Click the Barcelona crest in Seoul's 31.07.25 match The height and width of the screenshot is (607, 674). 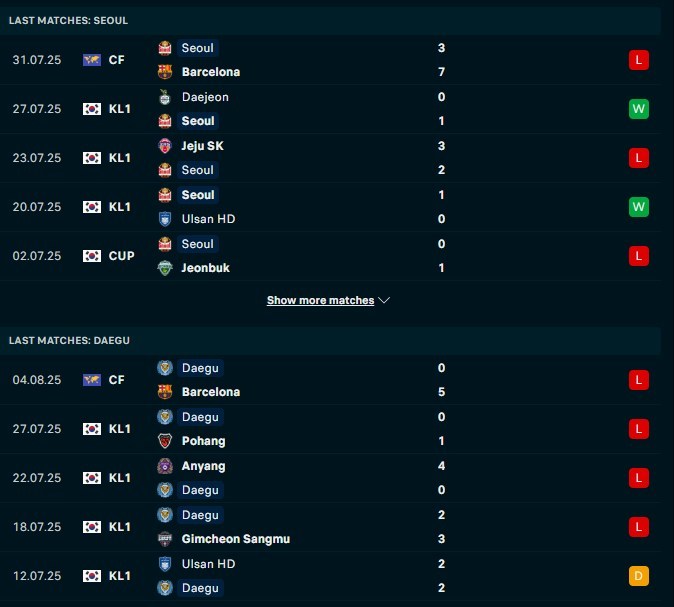(x=165, y=72)
